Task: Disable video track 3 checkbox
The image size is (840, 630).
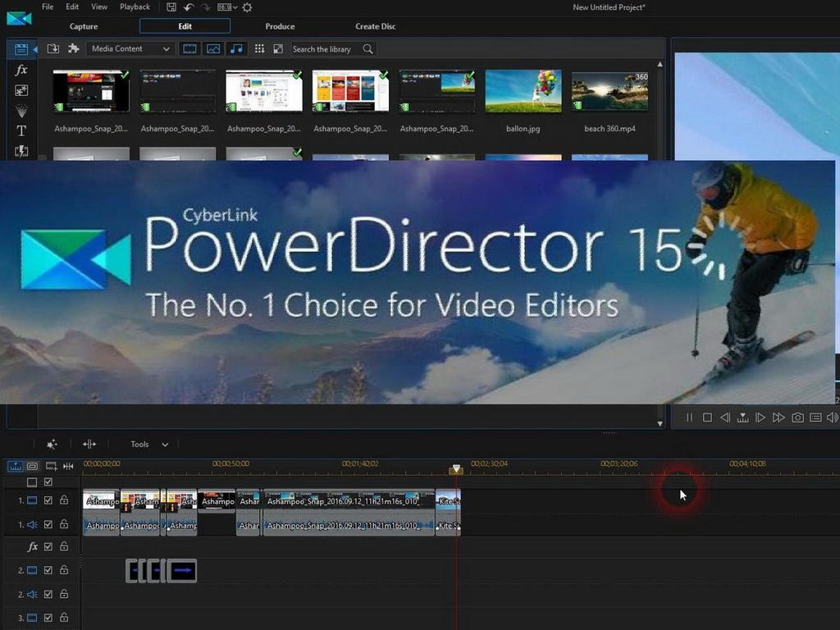Action: (x=48, y=618)
